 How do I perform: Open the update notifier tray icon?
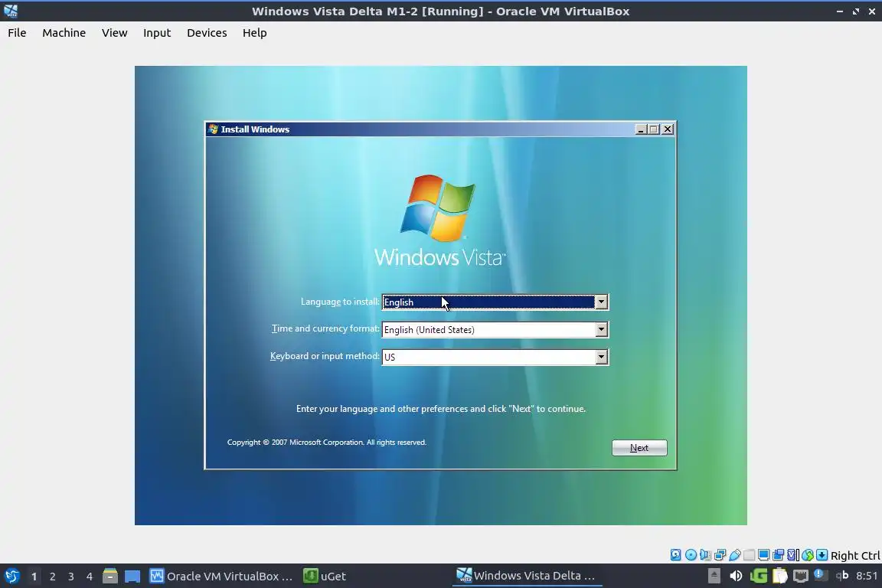point(821,575)
